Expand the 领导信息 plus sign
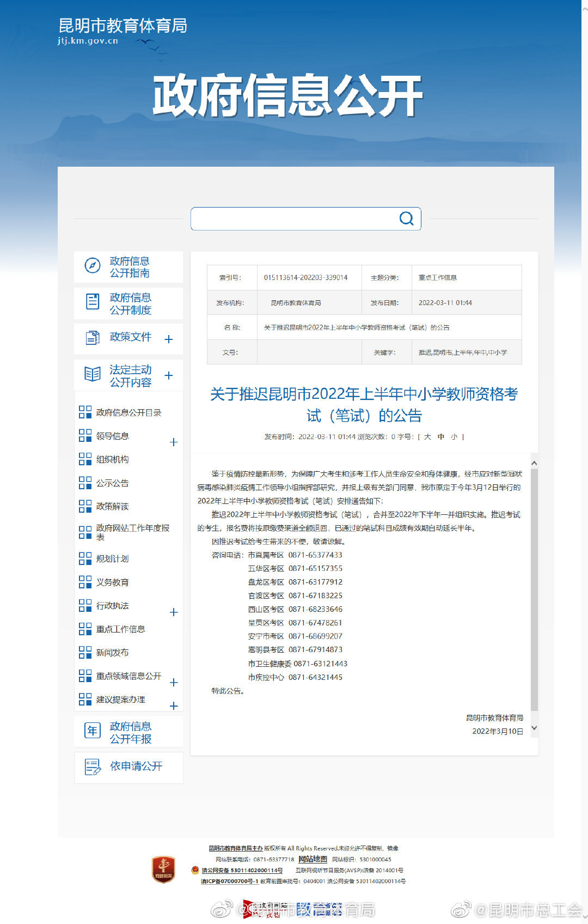Screen dimensions: 588x924 pyautogui.click(x=174, y=442)
